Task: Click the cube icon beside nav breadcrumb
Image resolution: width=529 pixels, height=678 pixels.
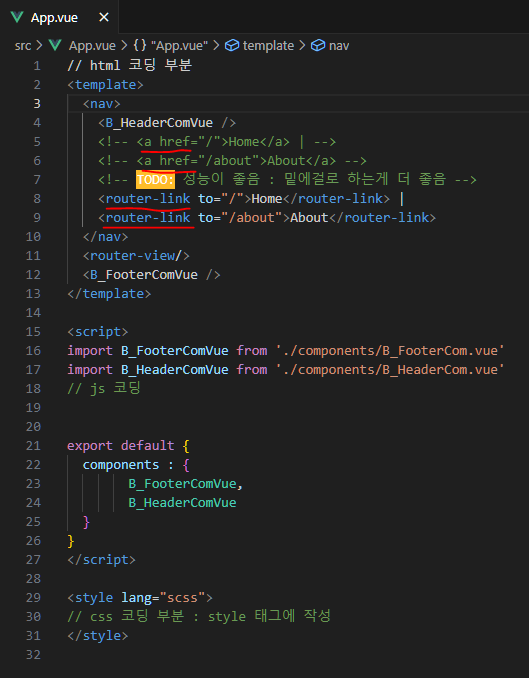Action: click(x=318, y=45)
